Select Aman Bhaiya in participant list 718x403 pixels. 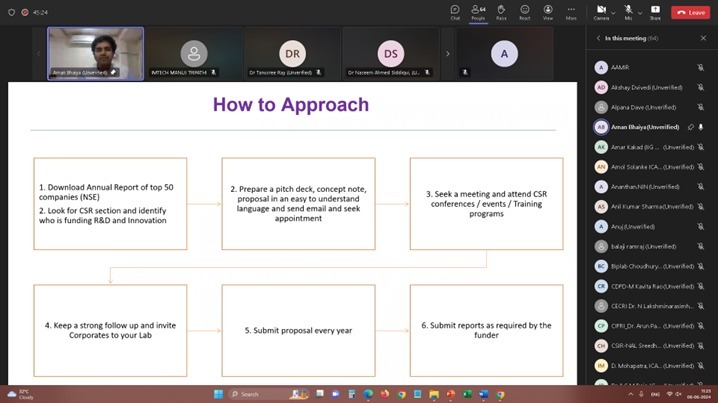click(x=645, y=127)
